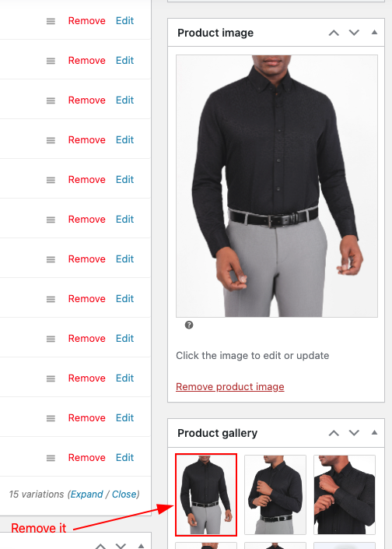Click the drag handle of the first variation row

[51, 21]
